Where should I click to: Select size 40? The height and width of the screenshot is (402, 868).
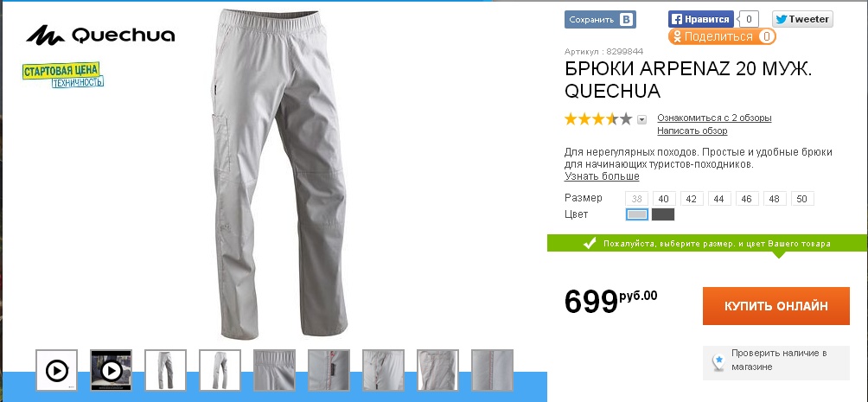(x=664, y=199)
